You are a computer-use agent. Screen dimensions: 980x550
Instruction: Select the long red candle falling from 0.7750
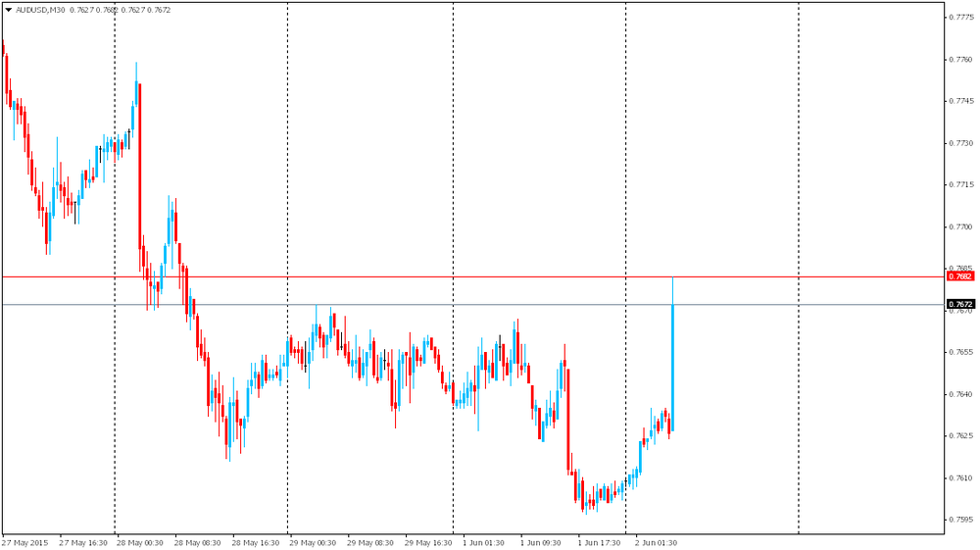[139, 176]
